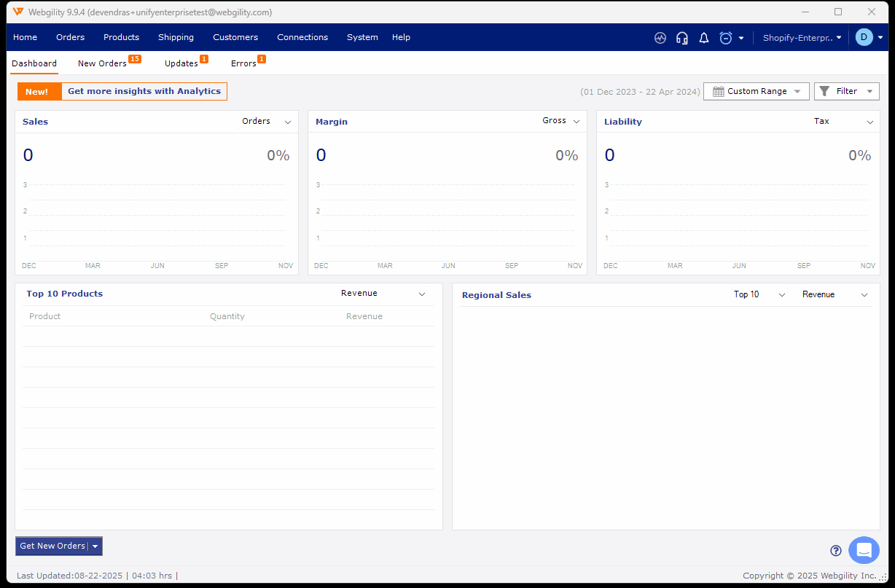The width and height of the screenshot is (895, 588).
Task: Expand the Sales Orders metric dropdown
Action: [267, 122]
